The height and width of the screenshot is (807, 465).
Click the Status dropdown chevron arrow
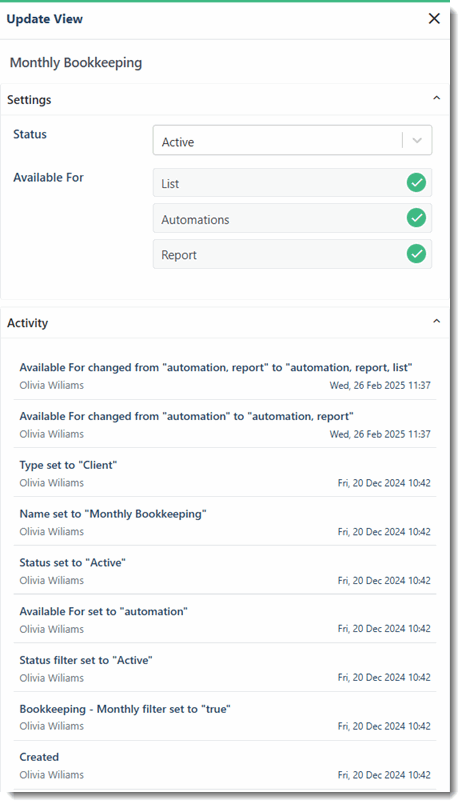417,141
